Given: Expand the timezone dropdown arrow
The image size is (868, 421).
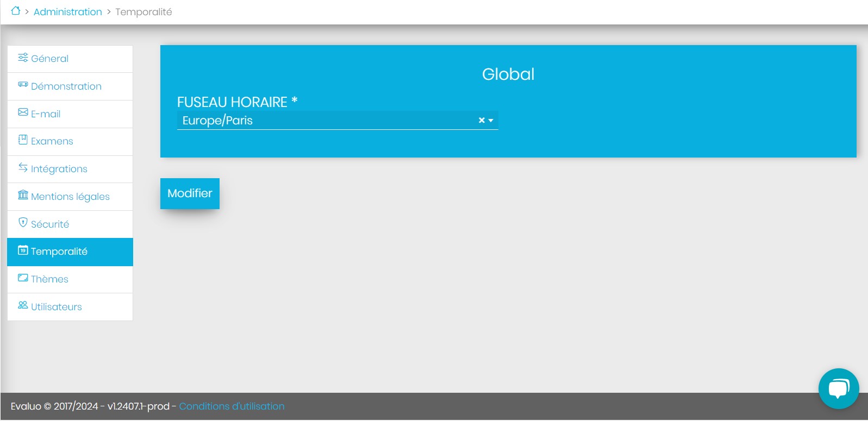Looking at the screenshot, I should (x=491, y=121).
